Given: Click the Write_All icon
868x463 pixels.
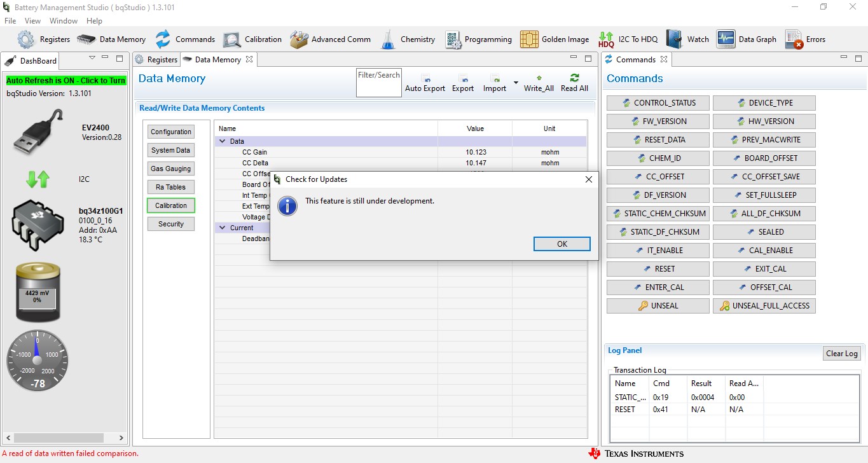Looking at the screenshot, I should (x=539, y=78).
